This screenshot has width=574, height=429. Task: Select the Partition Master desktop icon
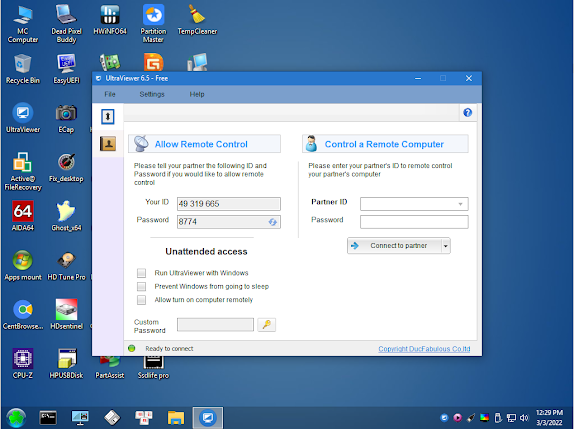tap(153, 24)
